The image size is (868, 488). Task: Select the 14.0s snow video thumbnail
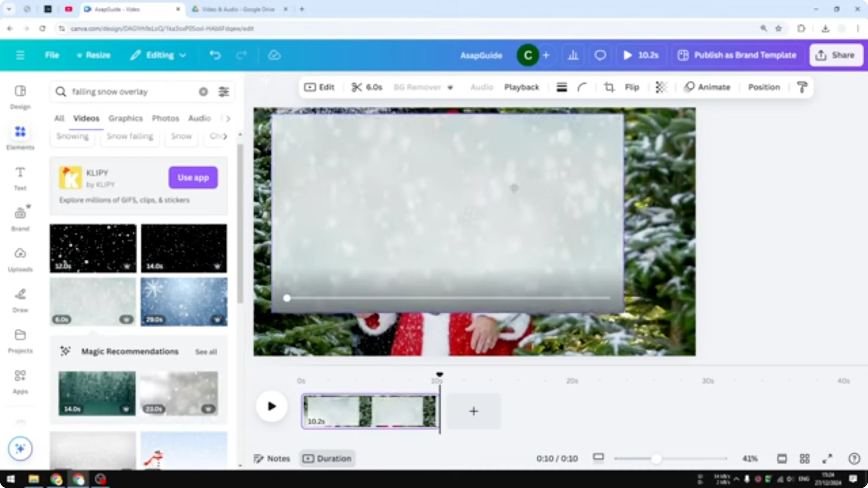pyautogui.click(x=184, y=248)
